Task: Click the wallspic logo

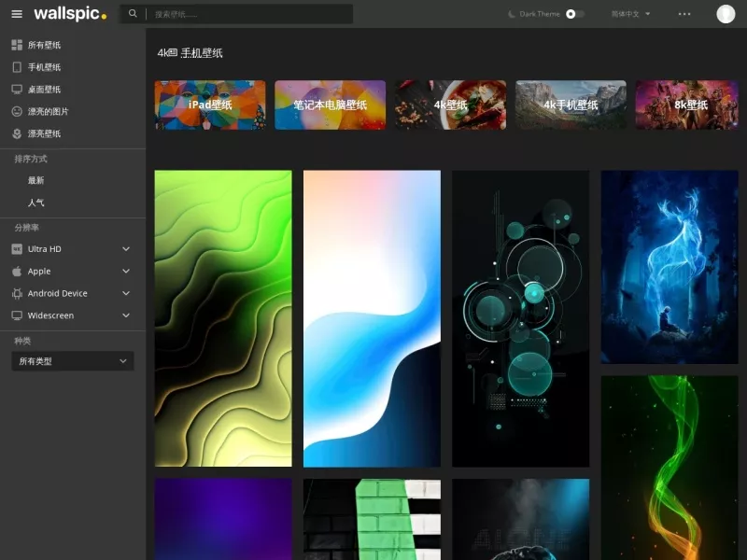Action: point(70,14)
